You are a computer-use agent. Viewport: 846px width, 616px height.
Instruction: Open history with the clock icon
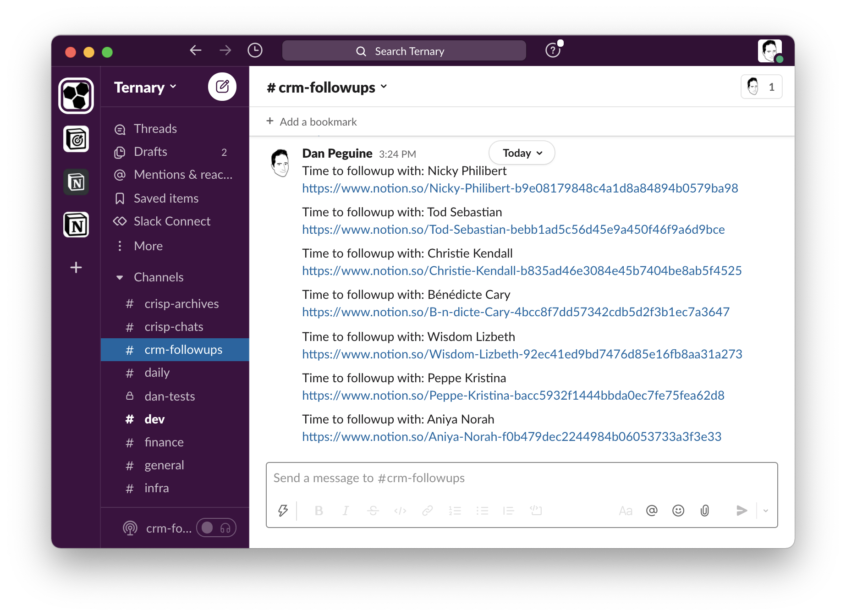pos(255,50)
